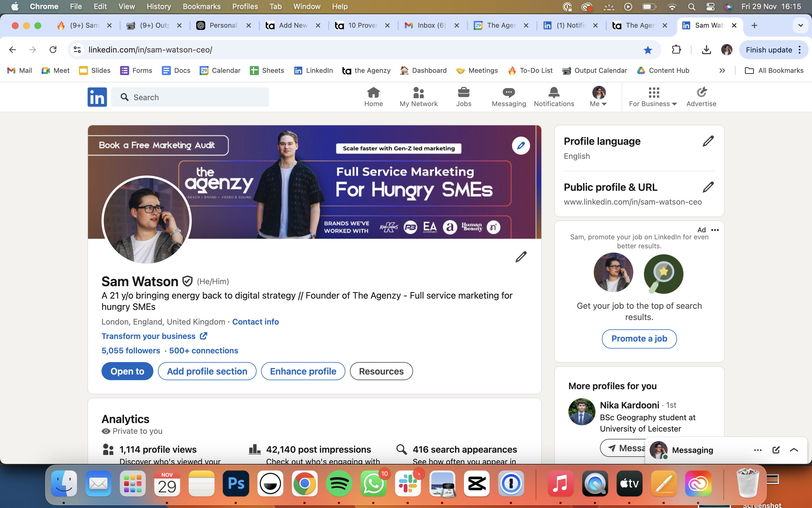Open macOS Control Center icon
The image size is (812, 508).
tap(710, 6)
